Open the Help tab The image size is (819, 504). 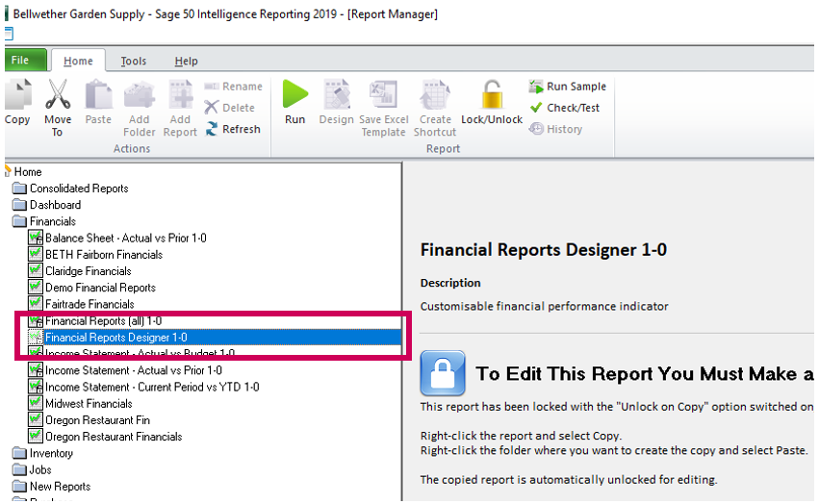[187, 62]
